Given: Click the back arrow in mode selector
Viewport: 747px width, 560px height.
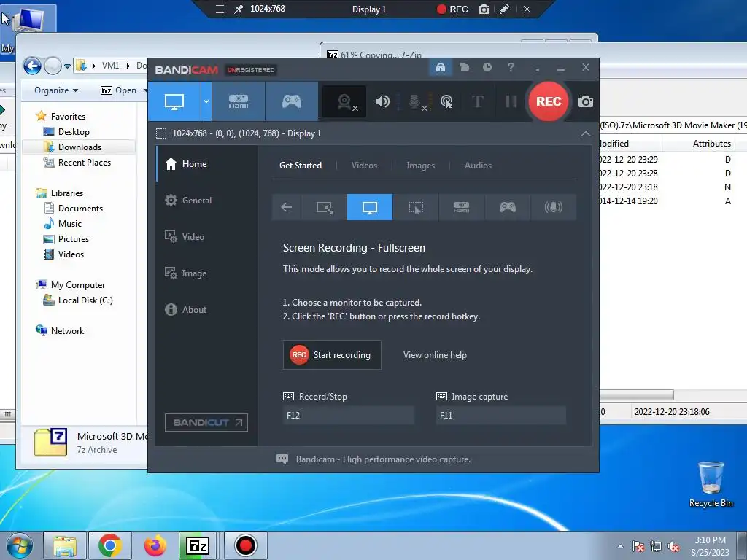Looking at the screenshot, I should (286, 207).
